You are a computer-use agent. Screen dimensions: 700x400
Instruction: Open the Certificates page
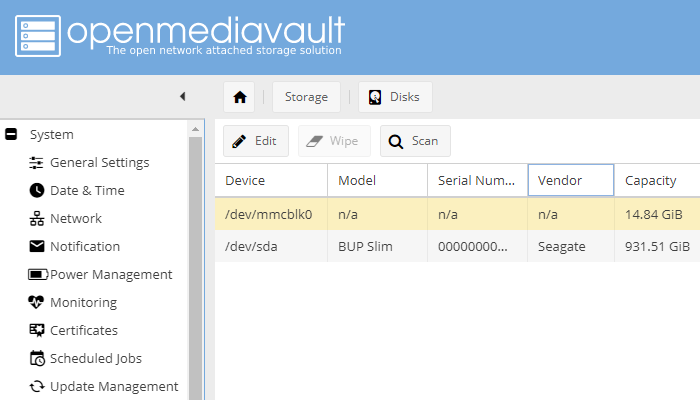(x=83, y=330)
